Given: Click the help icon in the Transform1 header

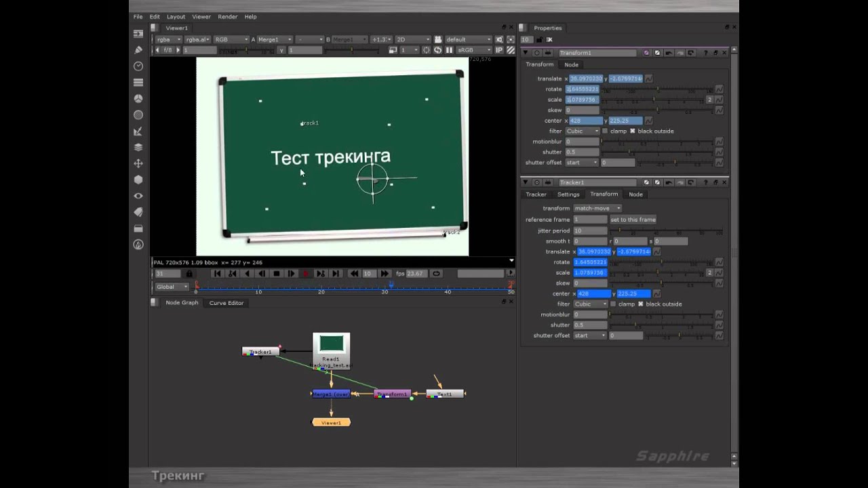Looking at the screenshot, I should (x=705, y=53).
